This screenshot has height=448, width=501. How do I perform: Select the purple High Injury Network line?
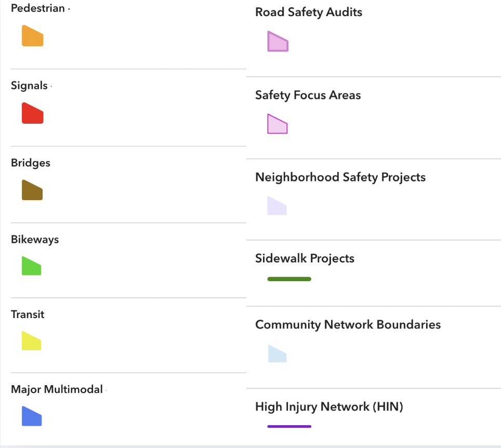[289, 427]
